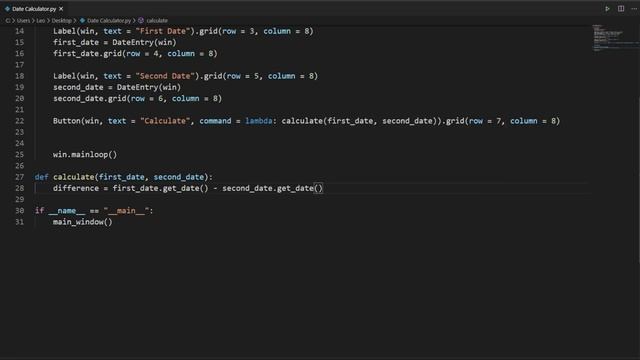Click Python file icon in editor tab
The height and width of the screenshot is (360, 640).
(x=7, y=9)
